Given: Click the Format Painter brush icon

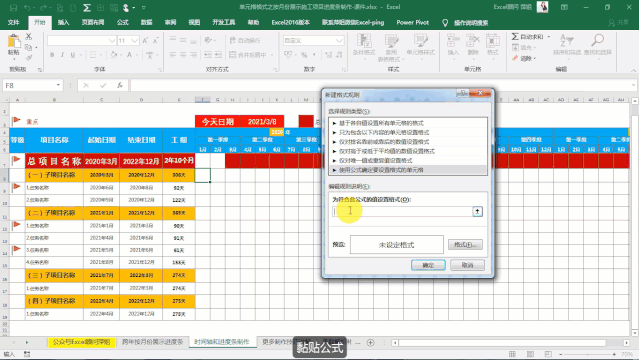Looking at the screenshot, I should pyautogui.click(x=29, y=57).
